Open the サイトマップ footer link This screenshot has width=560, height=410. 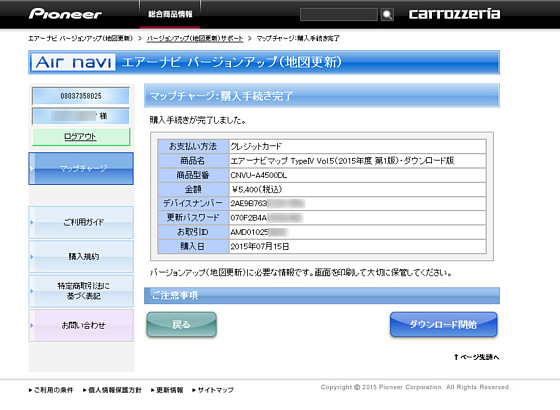click(x=213, y=390)
